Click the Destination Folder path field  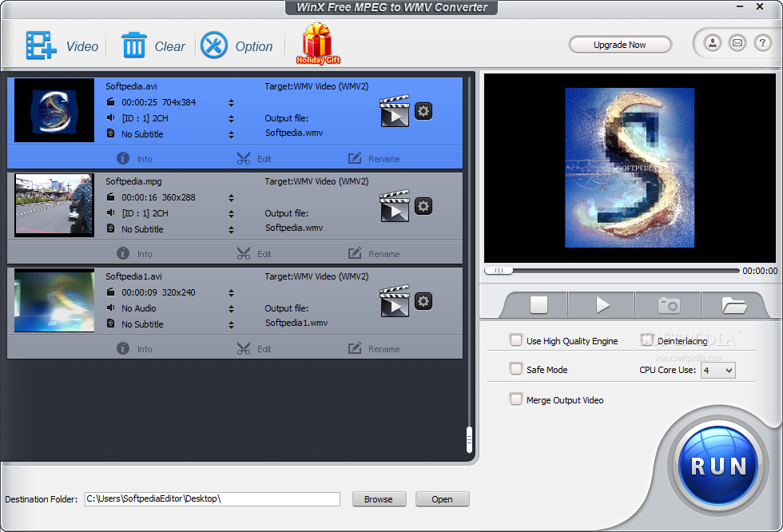click(213, 499)
